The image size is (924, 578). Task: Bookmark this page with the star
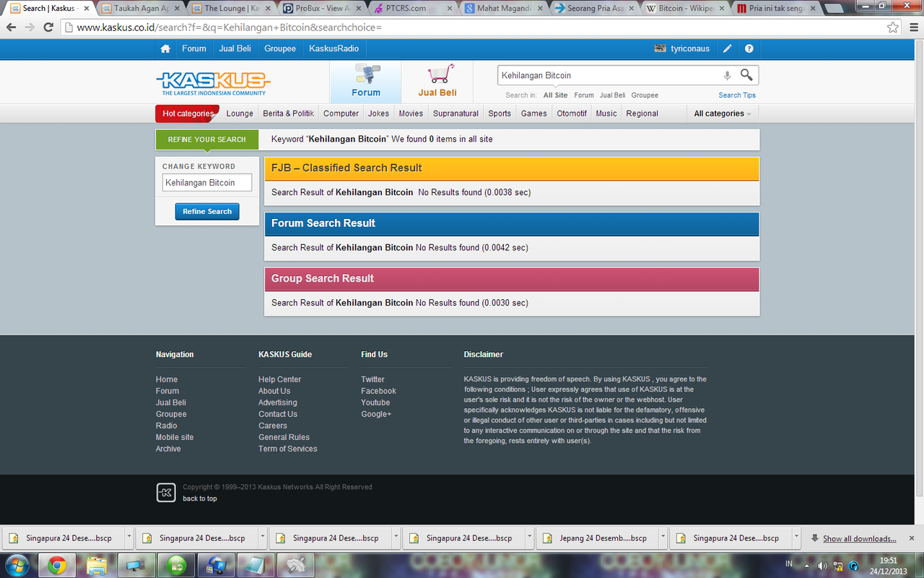coord(893,27)
